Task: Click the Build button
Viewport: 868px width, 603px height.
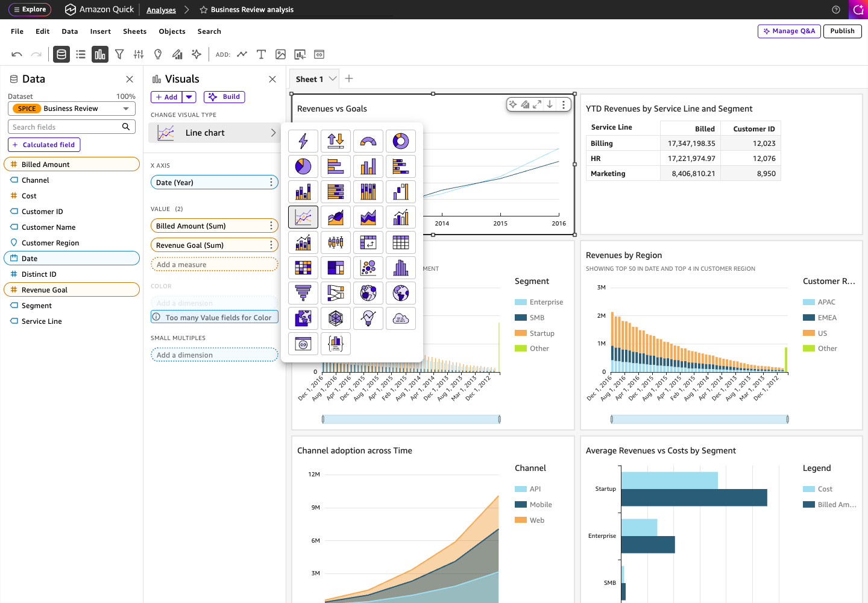Action: (224, 97)
